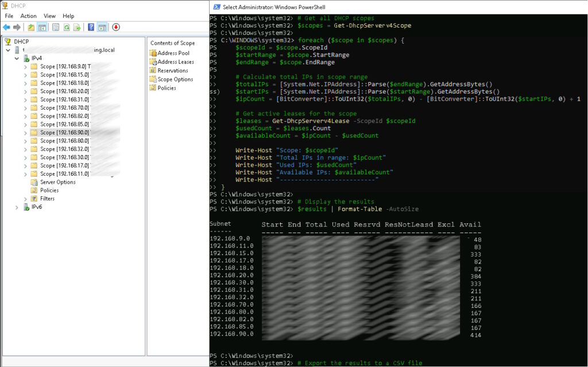Open the View menu

pyautogui.click(x=49, y=16)
